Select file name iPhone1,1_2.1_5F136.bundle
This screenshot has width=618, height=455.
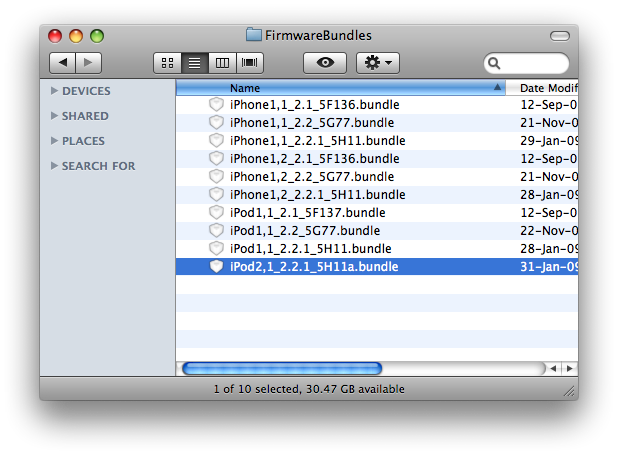315,105
